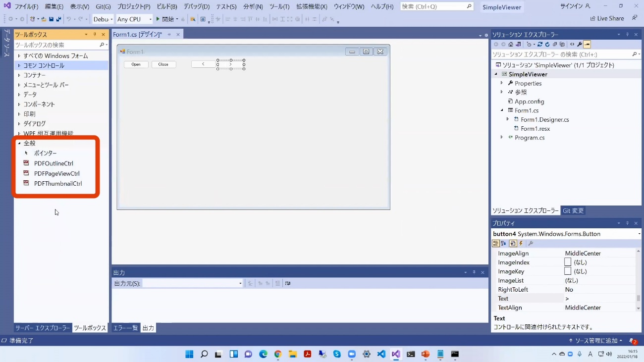Click the 開始 start debugging button
This screenshot has height=362, width=644.
(x=165, y=19)
